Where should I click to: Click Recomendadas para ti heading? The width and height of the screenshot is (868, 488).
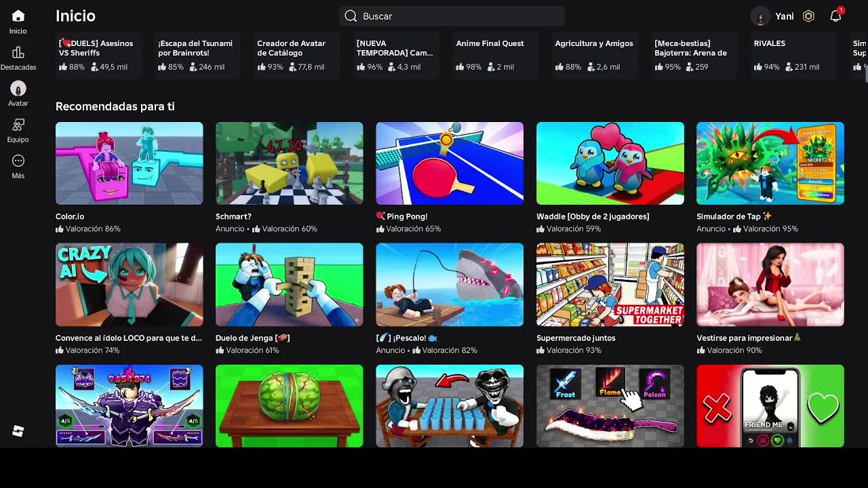[x=115, y=106]
